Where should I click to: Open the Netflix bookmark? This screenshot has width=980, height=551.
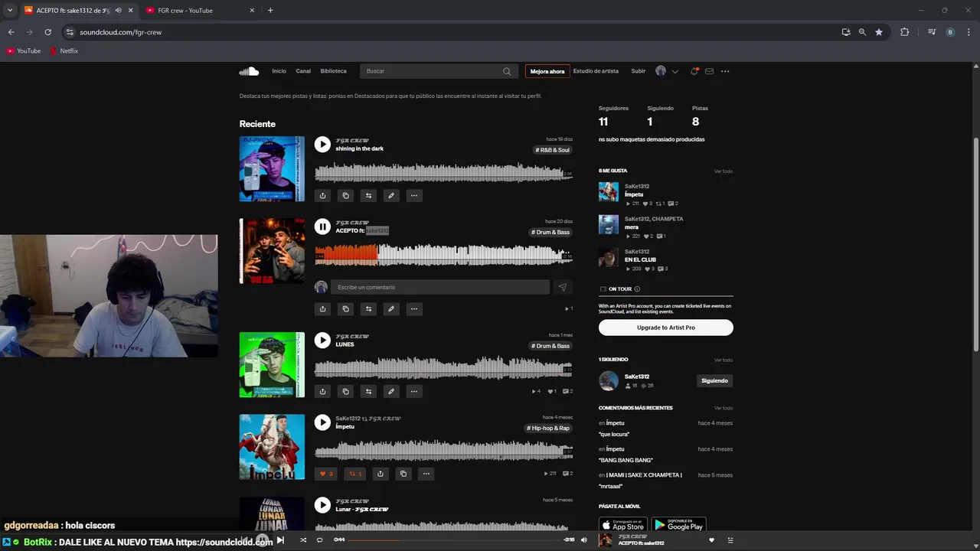point(64,51)
